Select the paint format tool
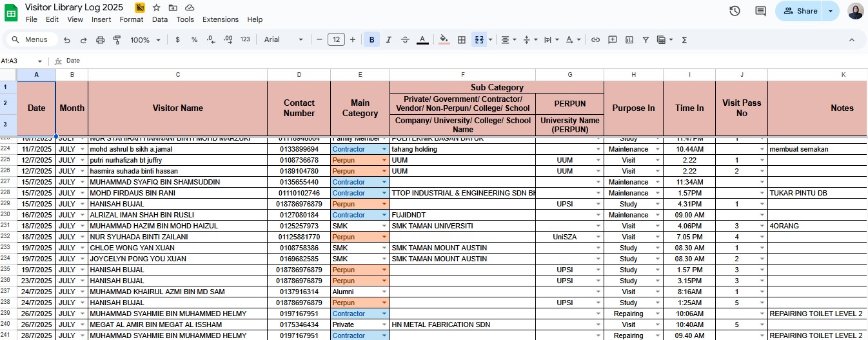The width and height of the screenshot is (868, 340). point(117,40)
